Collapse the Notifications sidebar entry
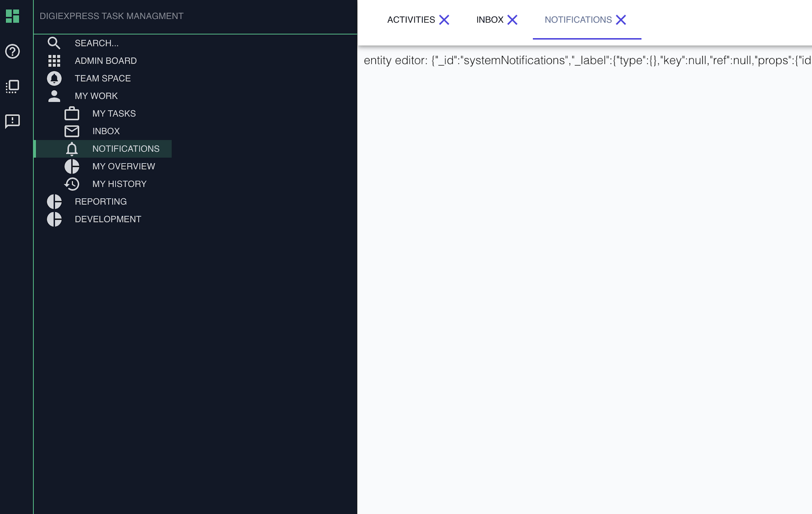Image resolution: width=812 pixels, height=514 pixels. click(126, 149)
